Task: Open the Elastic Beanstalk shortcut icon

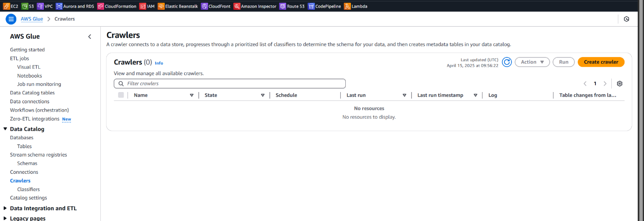Action: tap(161, 7)
